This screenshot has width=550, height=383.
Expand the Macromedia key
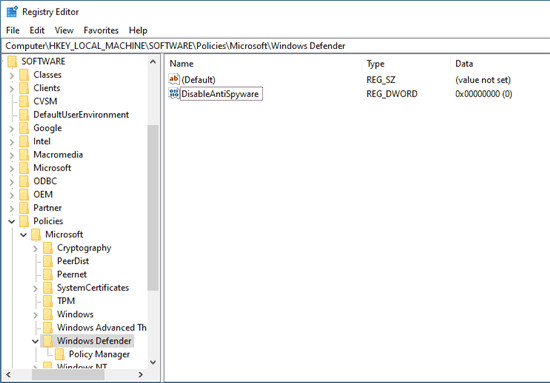coord(12,155)
